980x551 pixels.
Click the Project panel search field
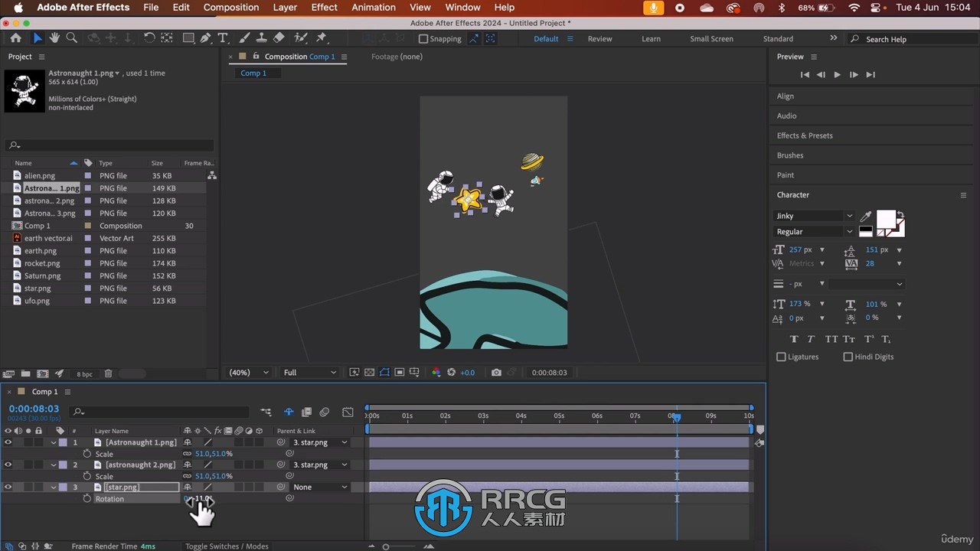pos(110,145)
